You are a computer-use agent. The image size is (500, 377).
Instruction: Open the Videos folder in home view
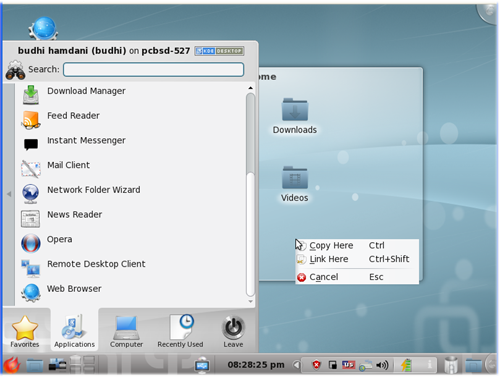(295, 184)
